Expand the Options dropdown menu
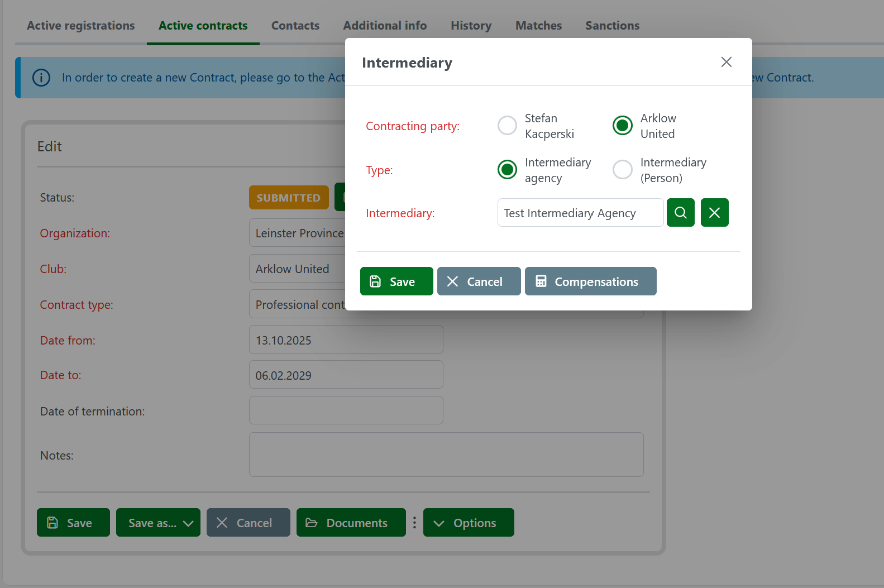Viewport: 884px width, 588px height. 468,523
